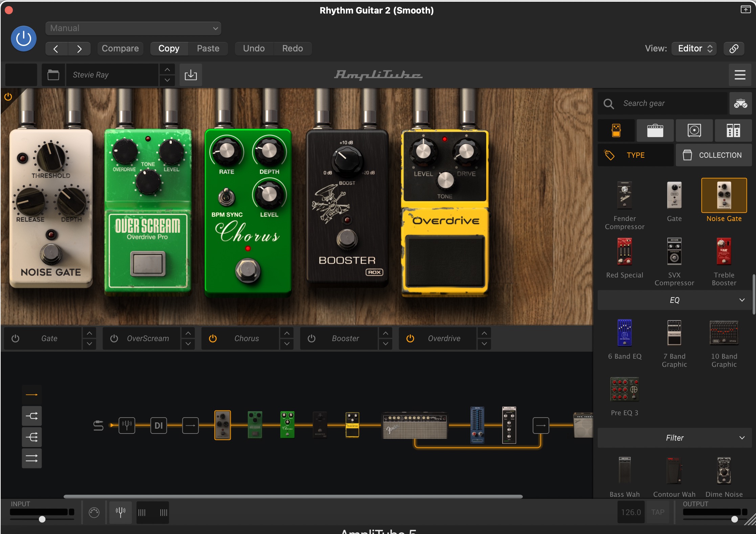Click Chorus slot up arrow
756x534 pixels.
point(287,333)
